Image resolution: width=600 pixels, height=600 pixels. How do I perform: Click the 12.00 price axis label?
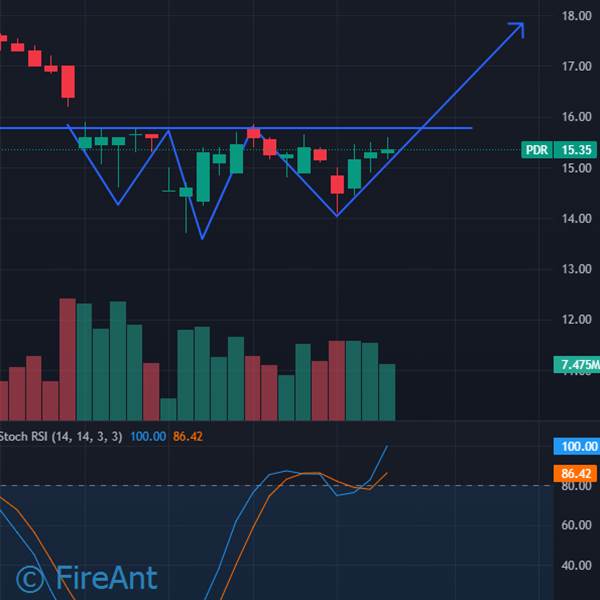pos(577,320)
